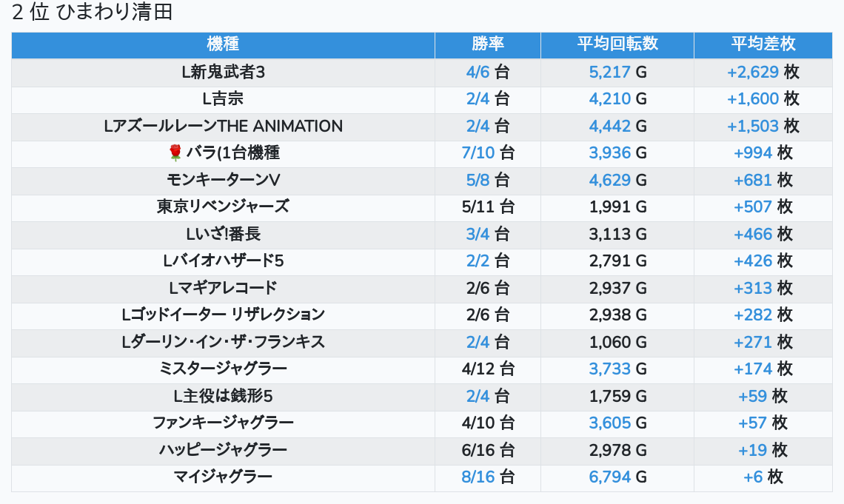
Task: Select LアズールレーンTHE ANIMATION row name
Action: (223, 126)
